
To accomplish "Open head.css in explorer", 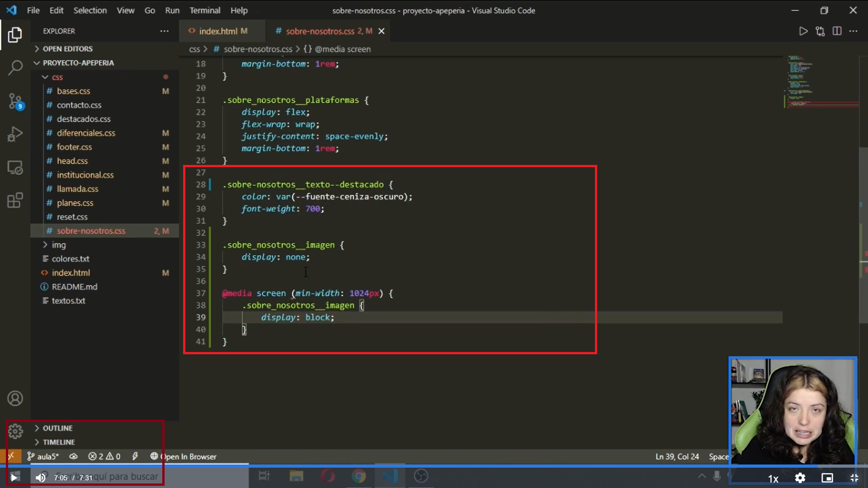I will point(104,161).
